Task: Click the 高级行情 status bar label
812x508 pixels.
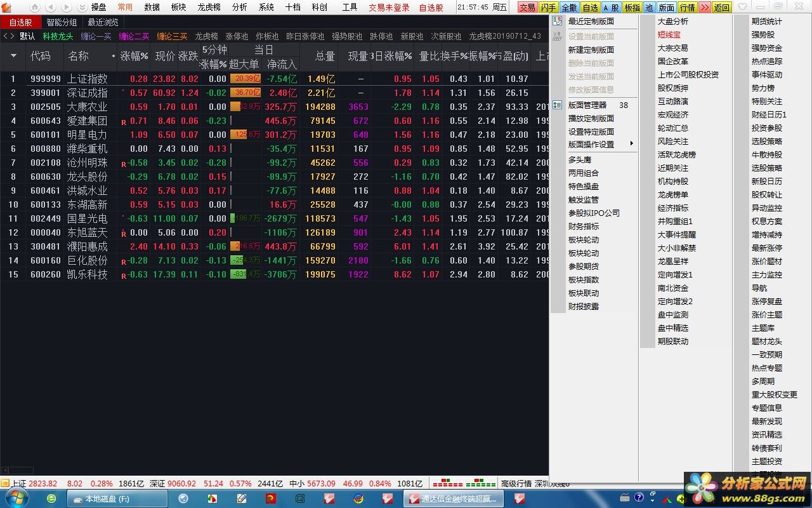Action: point(516,483)
